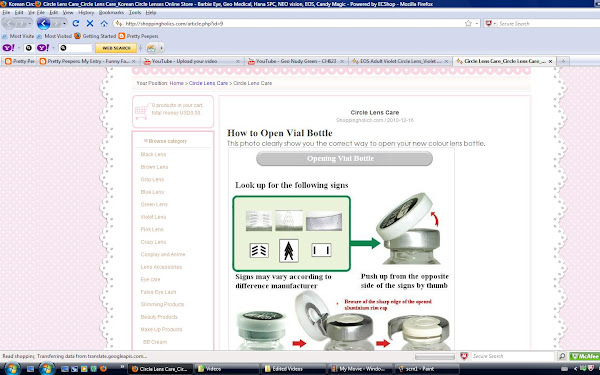Close the active Circle Lens Care tab
Screen dimensions: 600x375
[551, 61]
